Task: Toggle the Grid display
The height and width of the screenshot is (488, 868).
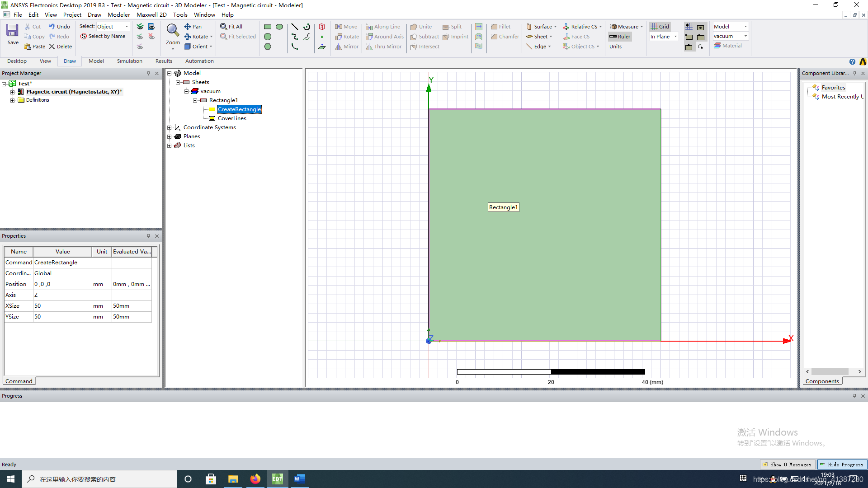Action: pos(660,27)
